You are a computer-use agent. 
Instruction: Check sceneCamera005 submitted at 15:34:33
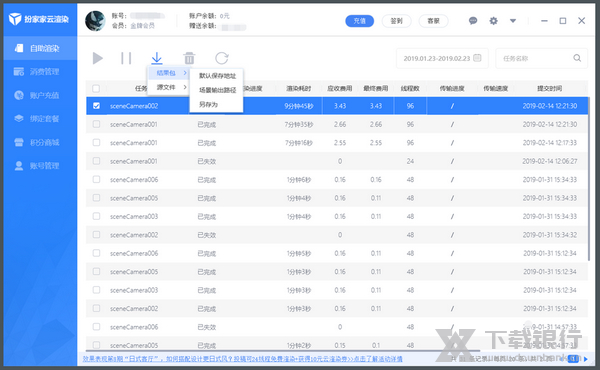coord(96,197)
